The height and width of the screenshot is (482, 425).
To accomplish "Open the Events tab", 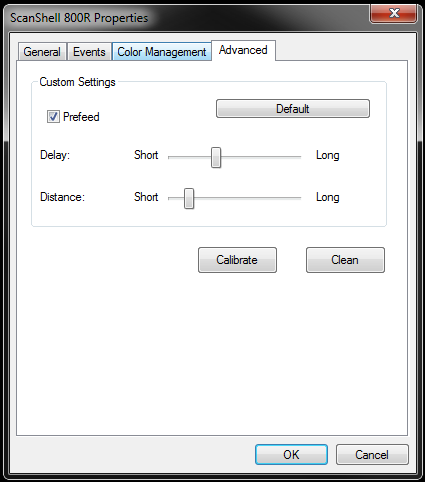I will click(89, 52).
